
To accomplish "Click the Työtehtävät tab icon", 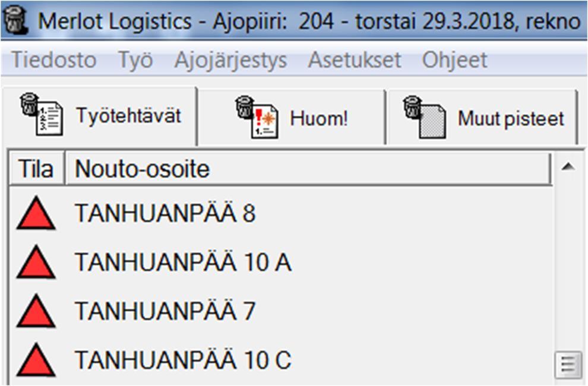I will click(40, 115).
